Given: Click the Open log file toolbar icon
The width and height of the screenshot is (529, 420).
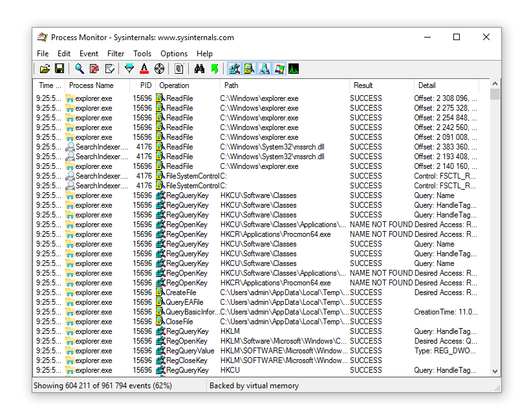Looking at the screenshot, I should [45, 69].
